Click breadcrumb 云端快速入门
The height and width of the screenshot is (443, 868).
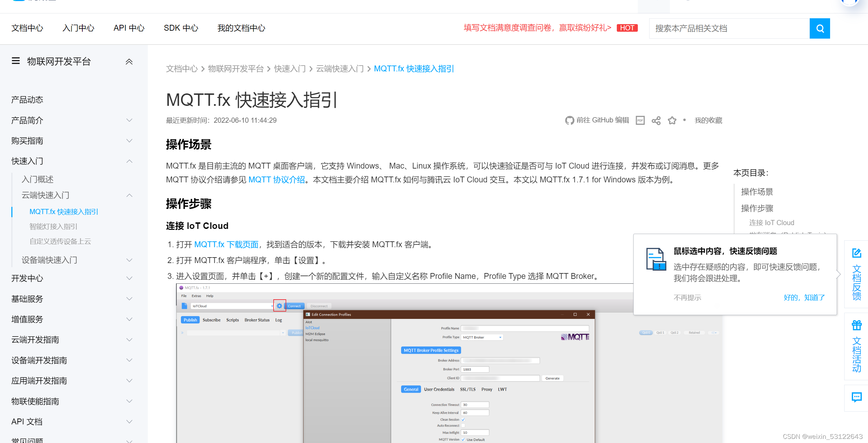click(x=340, y=69)
